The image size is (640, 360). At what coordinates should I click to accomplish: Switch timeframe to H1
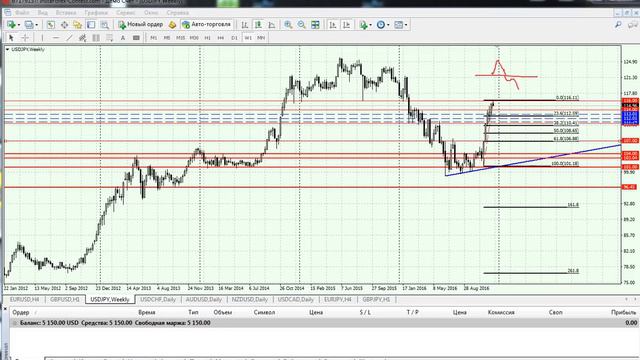click(x=207, y=38)
